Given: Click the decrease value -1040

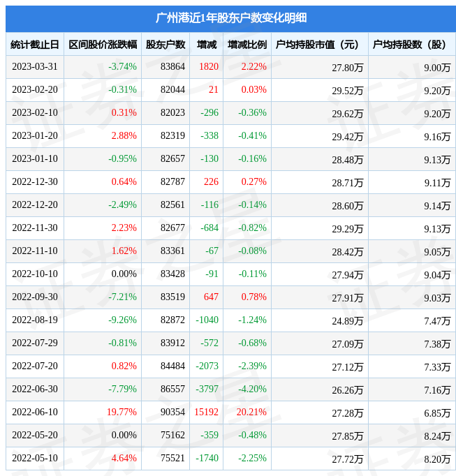Looking at the screenshot, I should tap(207, 320).
